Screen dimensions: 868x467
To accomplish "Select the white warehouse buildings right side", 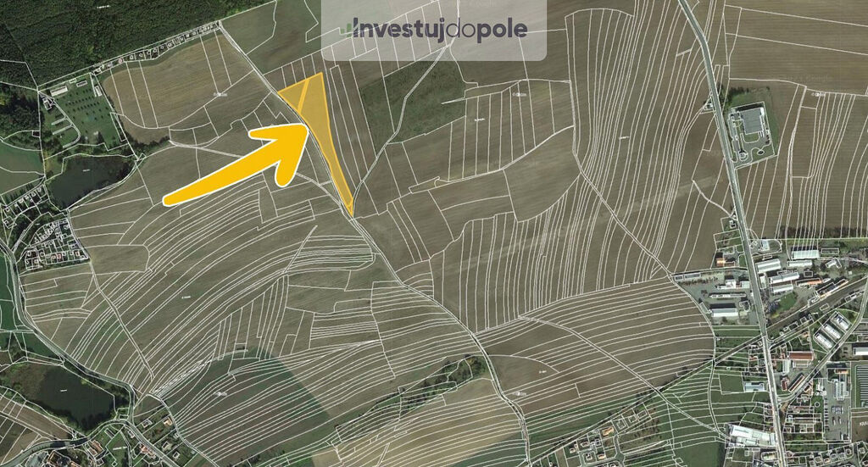I will point(782,272).
